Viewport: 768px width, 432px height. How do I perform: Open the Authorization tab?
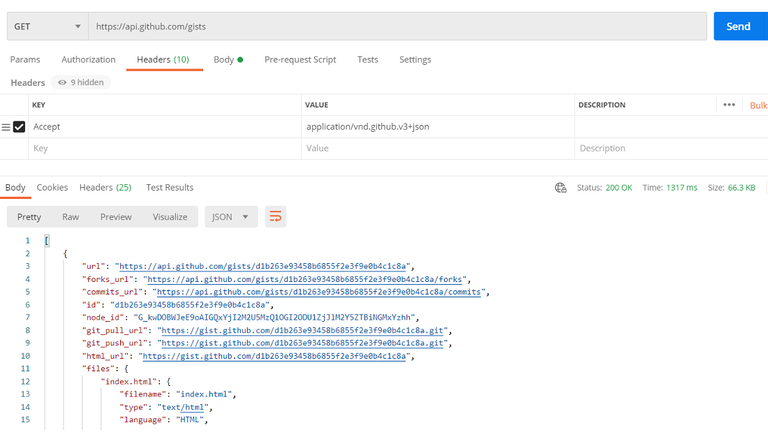click(x=89, y=60)
